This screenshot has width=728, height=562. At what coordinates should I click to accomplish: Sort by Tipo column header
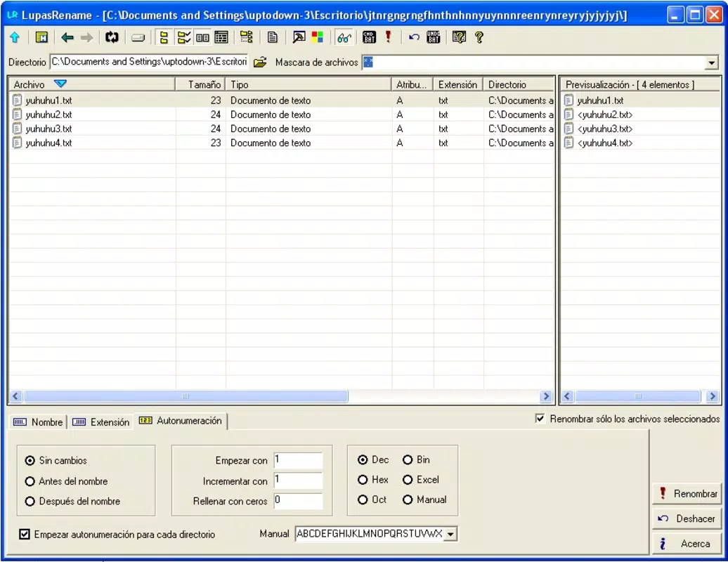click(x=308, y=84)
